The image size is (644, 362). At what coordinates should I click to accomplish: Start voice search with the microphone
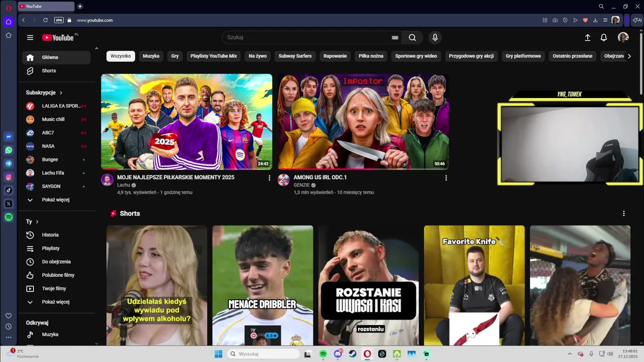(435, 38)
